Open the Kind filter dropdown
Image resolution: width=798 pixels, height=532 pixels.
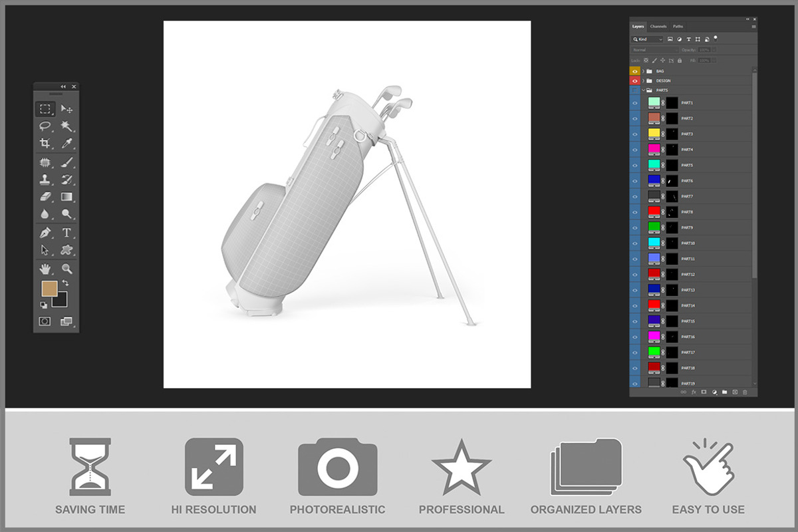(647, 39)
